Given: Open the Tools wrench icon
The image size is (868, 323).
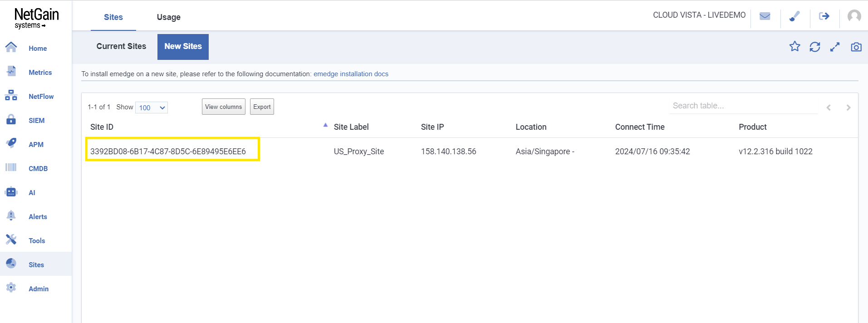Looking at the screenshot, I should [11, 240].
